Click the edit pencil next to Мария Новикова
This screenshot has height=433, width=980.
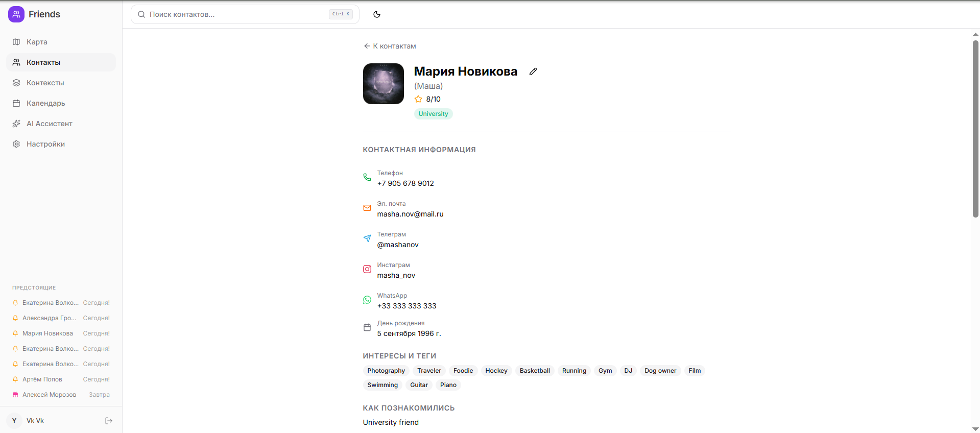(x=533, y=71)
